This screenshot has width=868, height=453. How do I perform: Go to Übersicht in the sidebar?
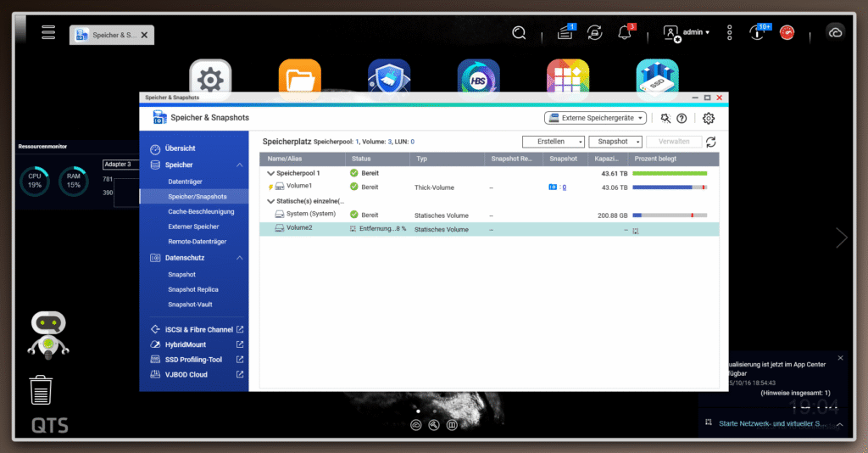[179, 148]
